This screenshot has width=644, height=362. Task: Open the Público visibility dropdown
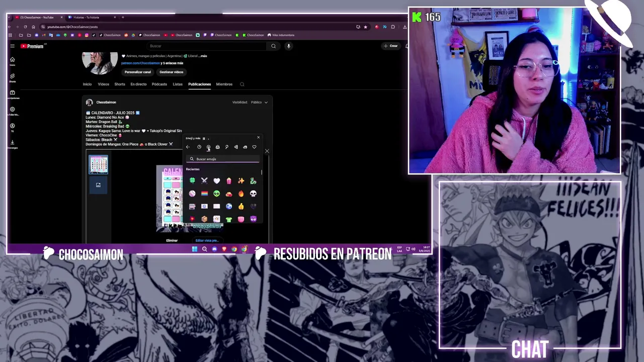[x=259, y=102]
